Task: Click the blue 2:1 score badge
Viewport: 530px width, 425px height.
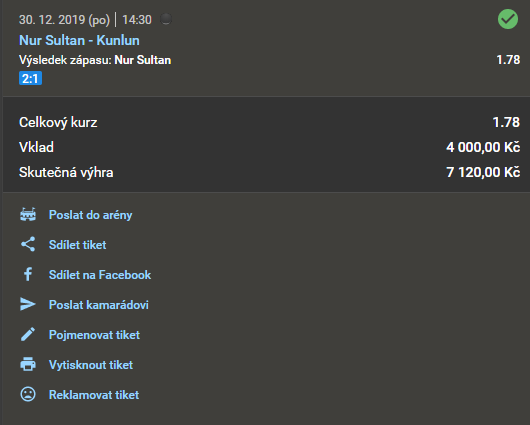Action: pos(30,78)
